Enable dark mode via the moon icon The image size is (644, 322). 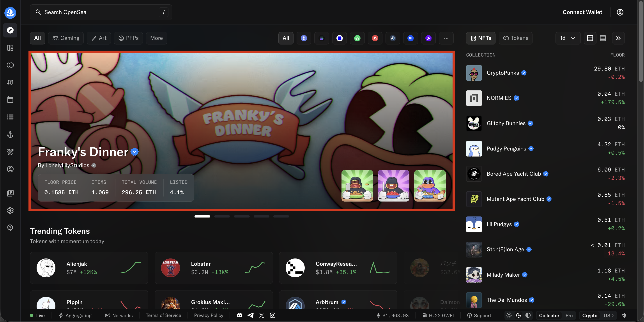[x=518, y=315]
